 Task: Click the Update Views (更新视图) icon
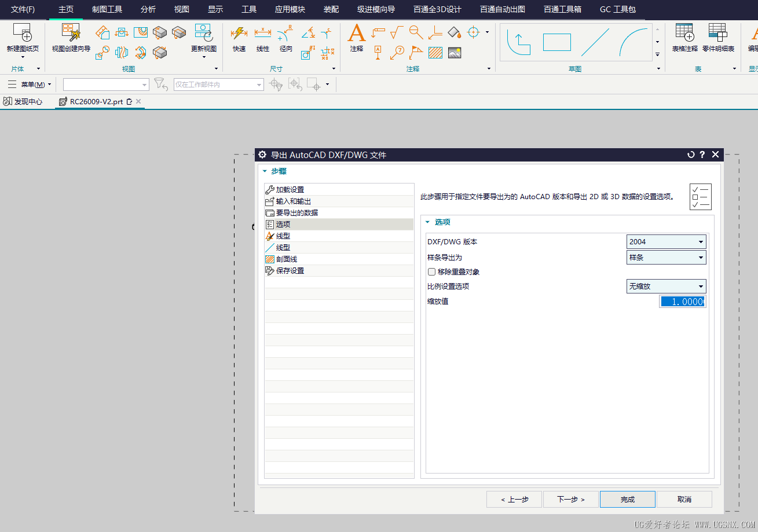pyautogui.click(x=203, y=32)
